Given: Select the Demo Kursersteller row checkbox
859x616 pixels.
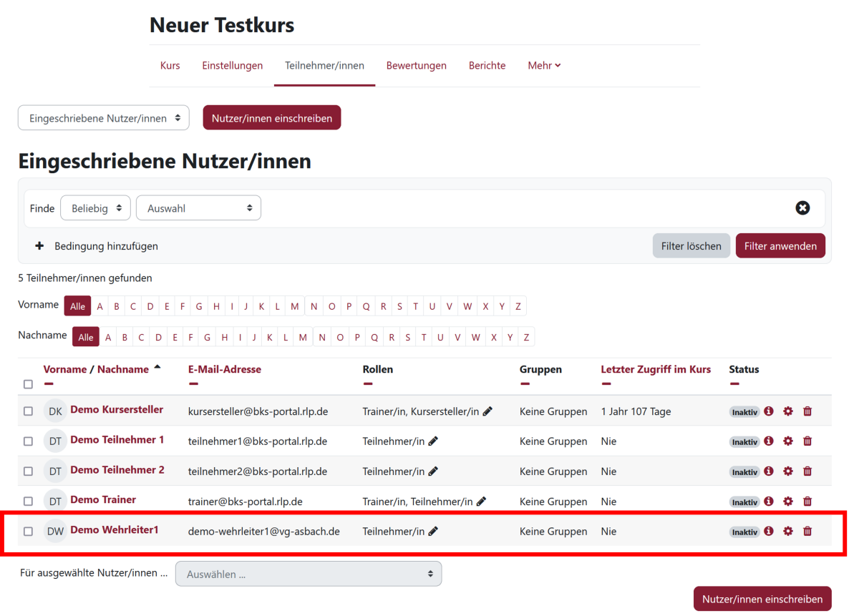Looking at the screenshot, I should [28, 411].
